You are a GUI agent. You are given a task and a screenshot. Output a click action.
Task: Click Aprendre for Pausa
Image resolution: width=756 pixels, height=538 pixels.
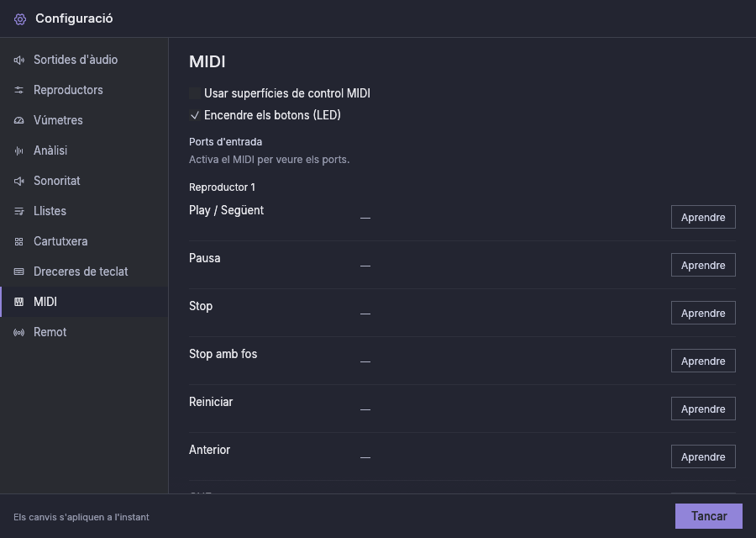coord(703,265)
